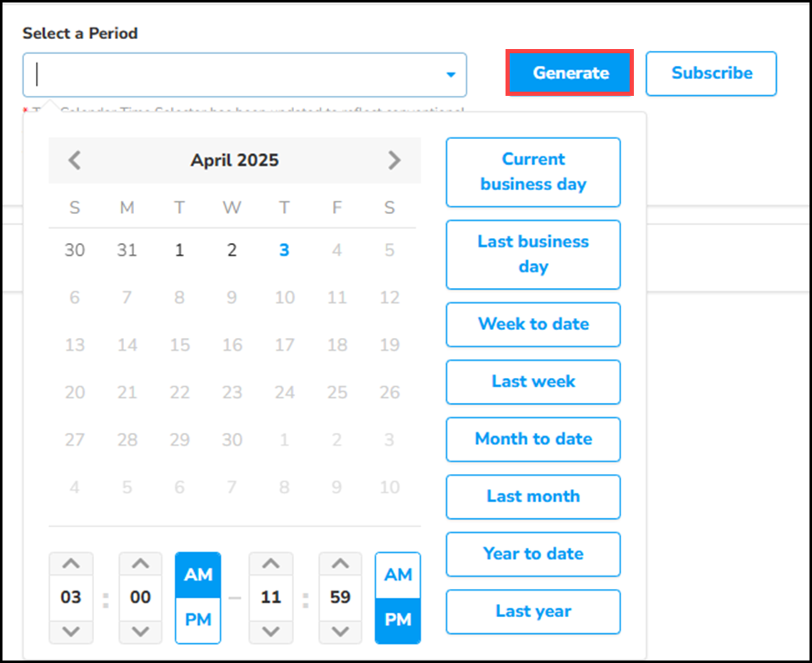812x663 pixels.
Task: Pick the Year to date preset
Action: pos(533,554)
